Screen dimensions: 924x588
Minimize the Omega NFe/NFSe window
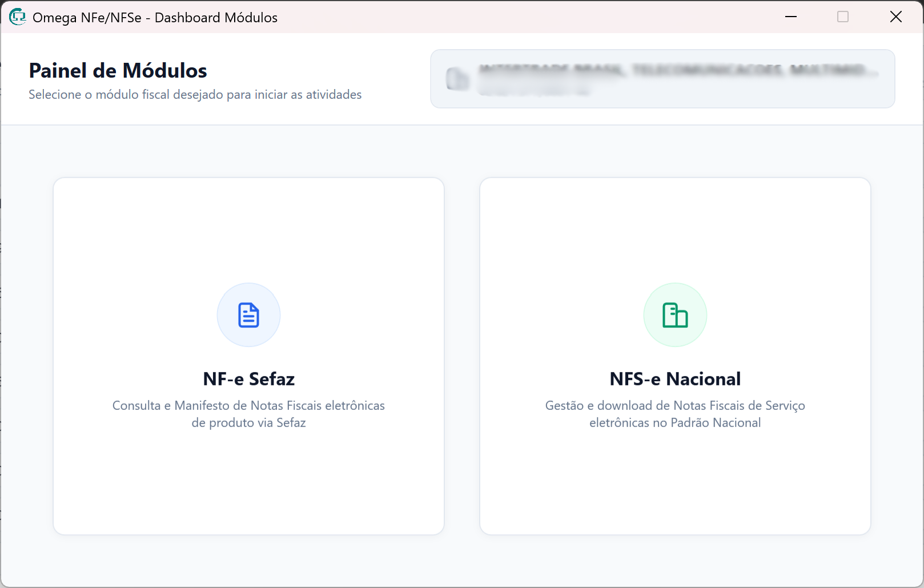coord(791,17)
